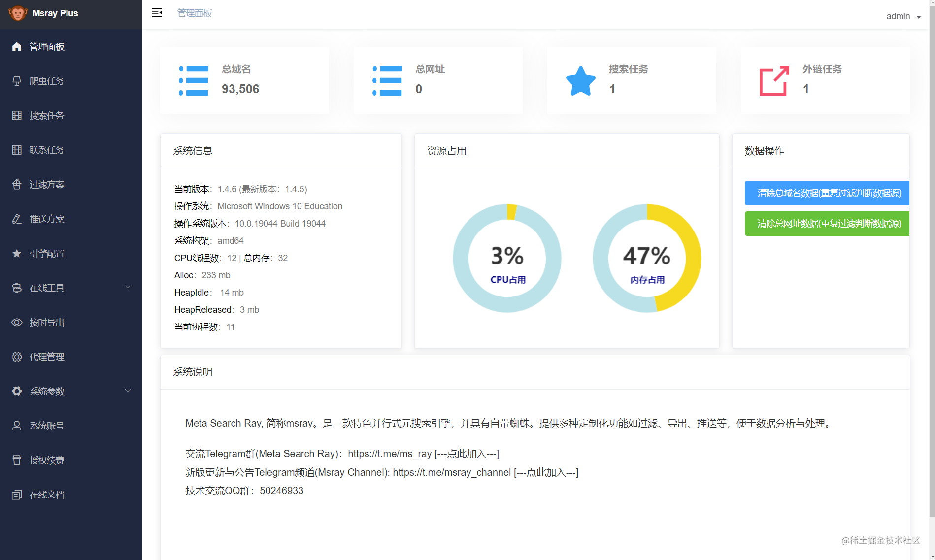
Task: Navigate to 过滤方案 in the sidebar
Action: [71, 184]
